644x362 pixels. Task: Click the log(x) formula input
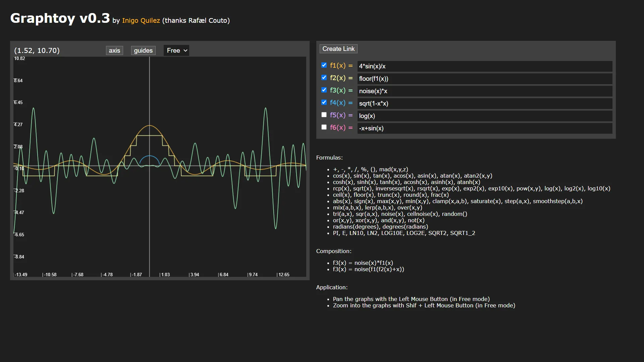point(485,116)
